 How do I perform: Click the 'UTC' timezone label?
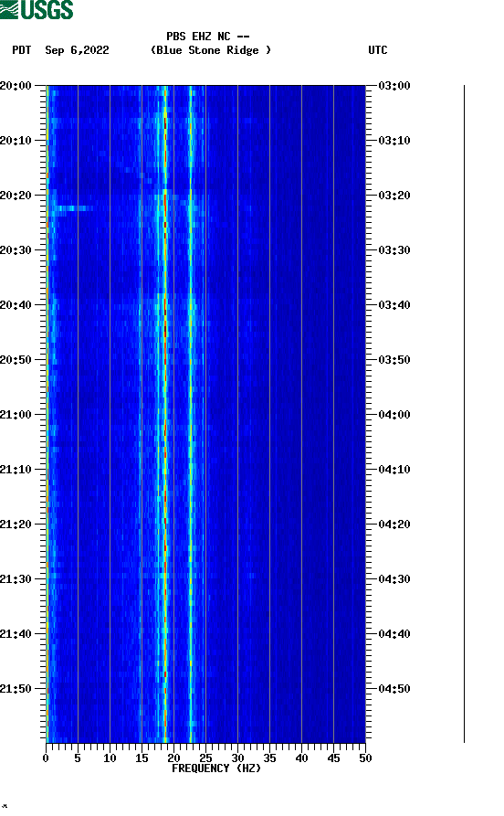(378, 50)
